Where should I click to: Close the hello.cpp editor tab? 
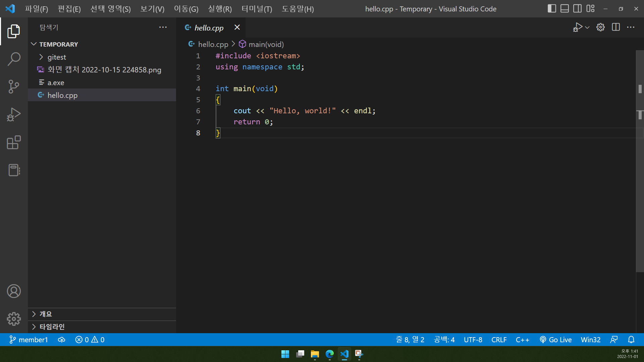[x=237, y=27]
